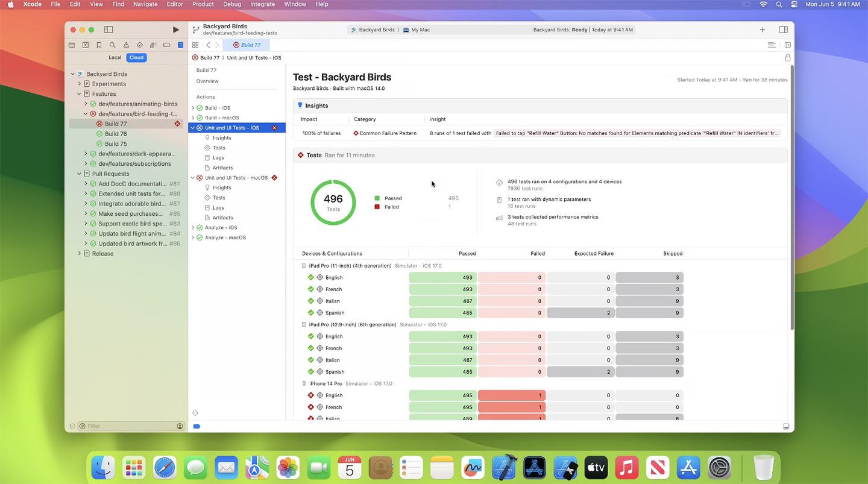Image resolution: width=868 pixels, height=484 pixels.
Task: Collapse the Features group
Action: 79,94
